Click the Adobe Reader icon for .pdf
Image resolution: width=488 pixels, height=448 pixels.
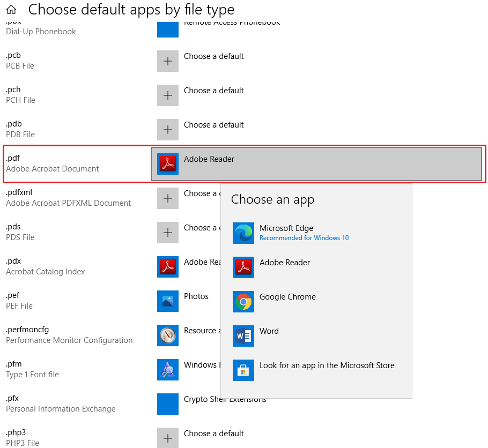coord(168,164)
